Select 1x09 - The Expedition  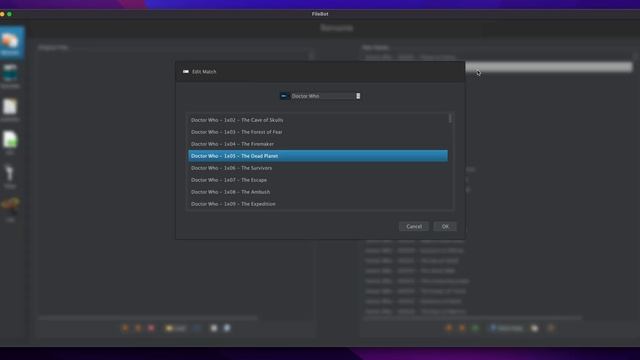coord(318,204)
